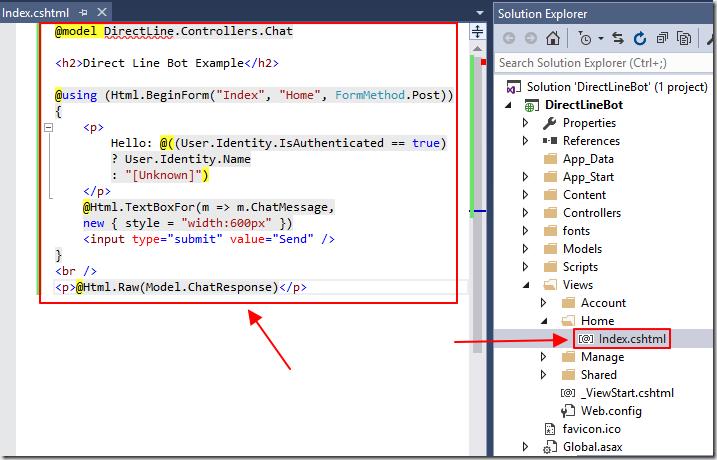Click the Shared folder icon
This screenshot has height=460, width=717.
click(568, 375)
